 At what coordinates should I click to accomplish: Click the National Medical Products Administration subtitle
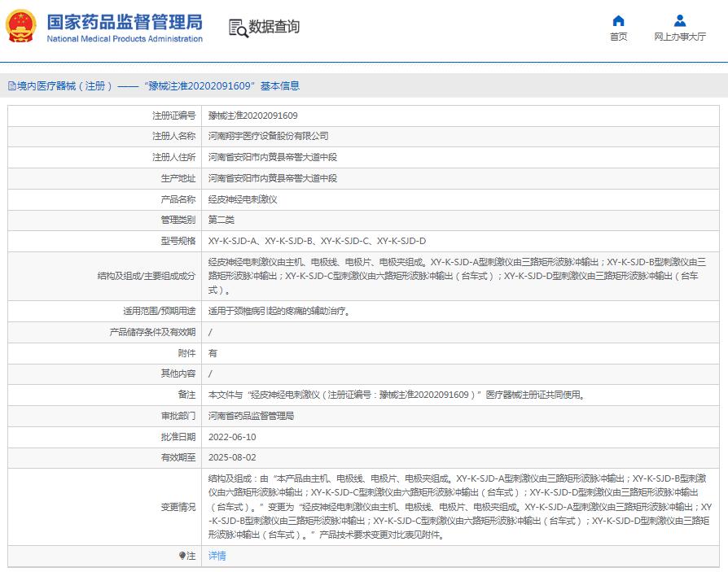(x=125, y=39)
